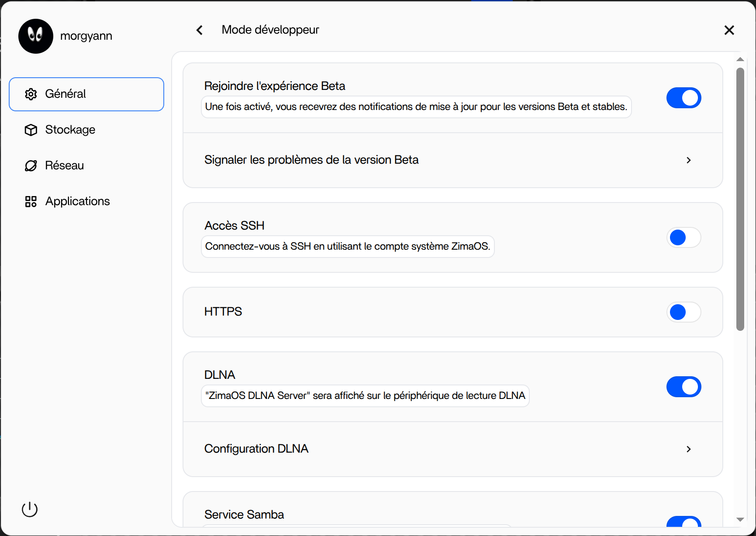
Task: Click the Applications grid icon
Action: click(x=31, y=202)
